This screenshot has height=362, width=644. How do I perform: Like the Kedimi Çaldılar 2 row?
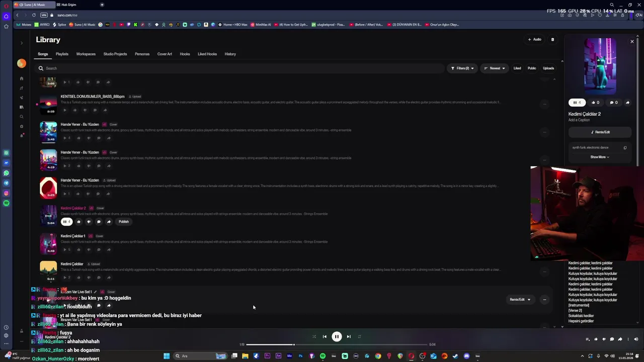78,222
